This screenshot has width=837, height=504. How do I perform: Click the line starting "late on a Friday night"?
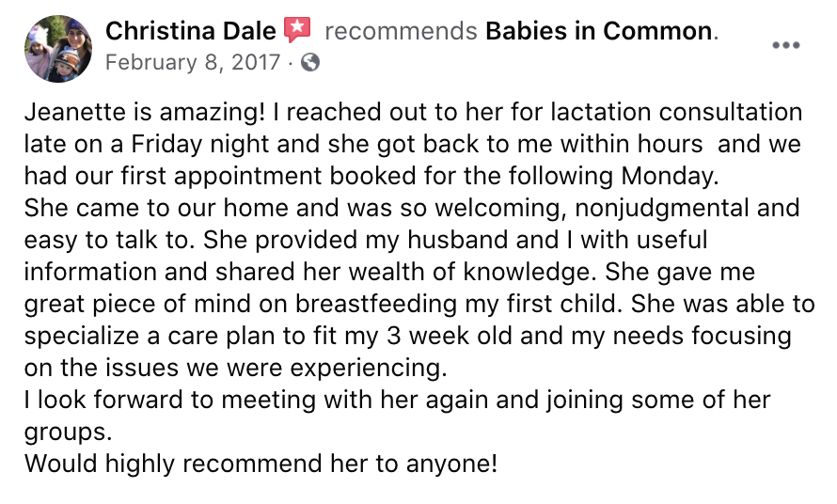413,144
